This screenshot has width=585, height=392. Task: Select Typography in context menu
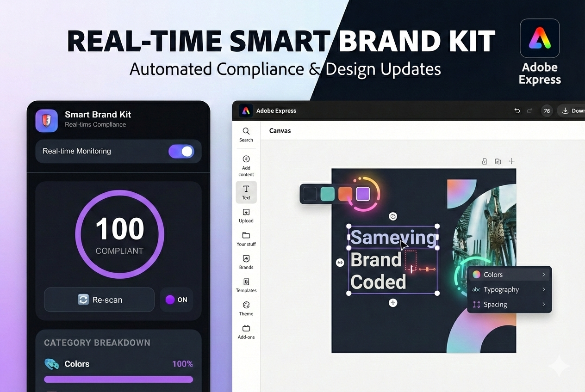510,289
